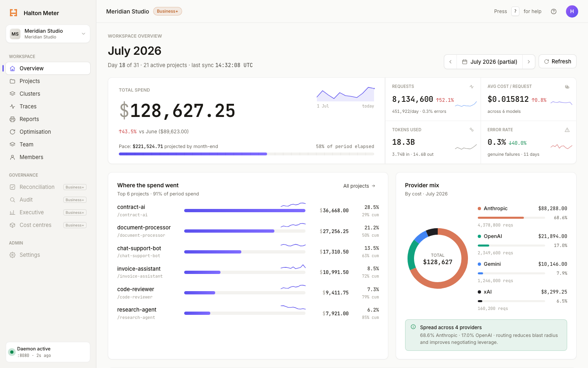This screenshot has height=368, width=588.
Task: Click the Business+ plan badge in header
Action: click(x=167, y=11)
